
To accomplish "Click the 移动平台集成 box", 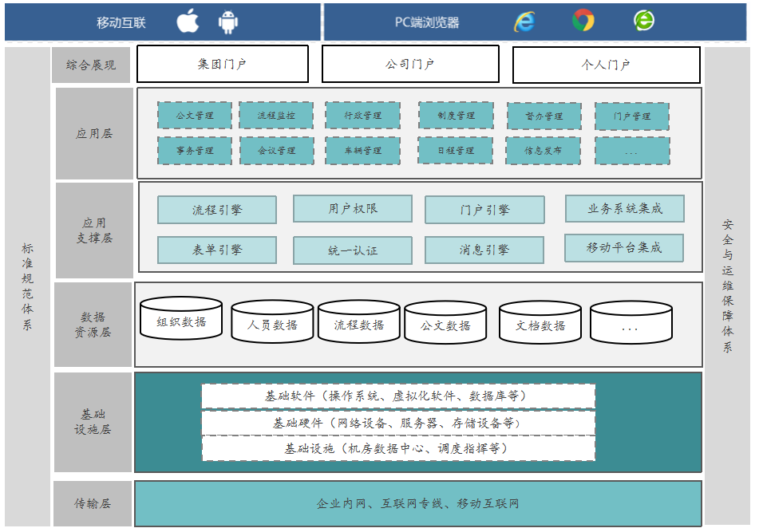I will [624, 248].
